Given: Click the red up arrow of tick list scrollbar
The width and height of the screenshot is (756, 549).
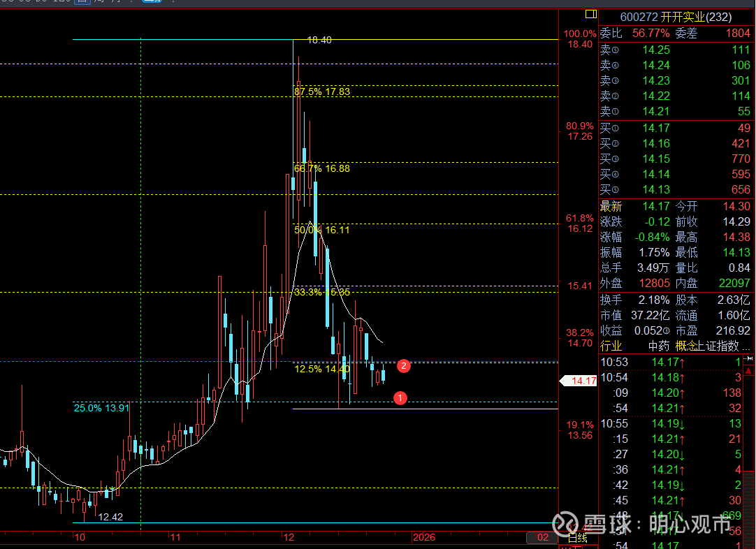Looking at the screenshot, I should (x=749, y=371).
